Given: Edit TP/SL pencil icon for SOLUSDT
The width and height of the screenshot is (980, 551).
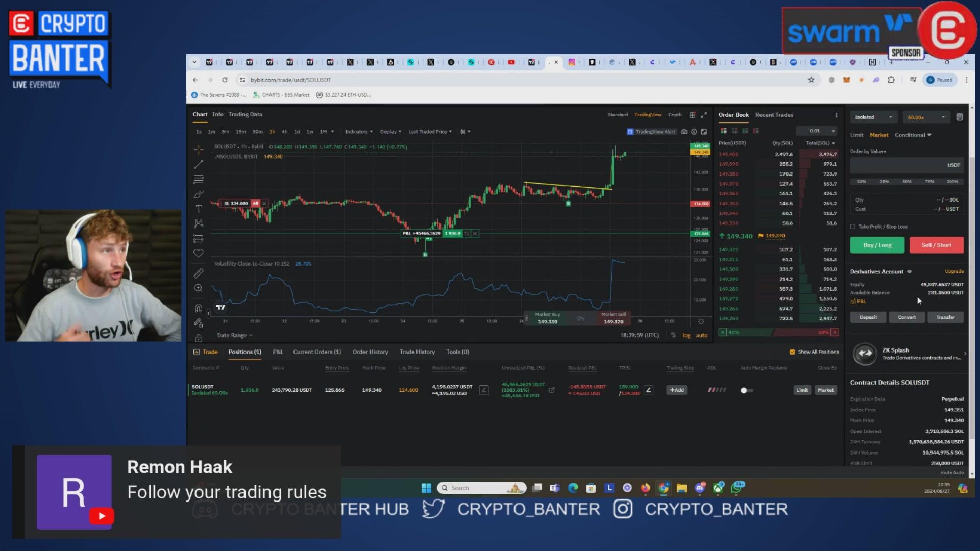Looking at the screenshot, I should coord(648,390).
